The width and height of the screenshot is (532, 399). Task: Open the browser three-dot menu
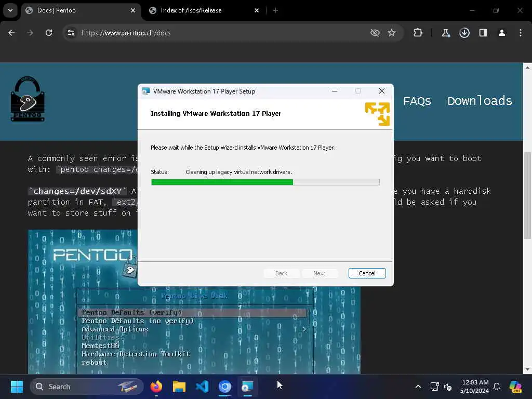(x=521, y=33)
